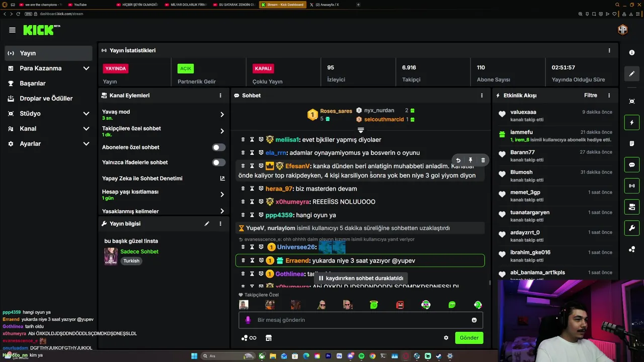Open Yayın İstatistikleri three-dot menu
644x362 pixels.
click(609, 50)
